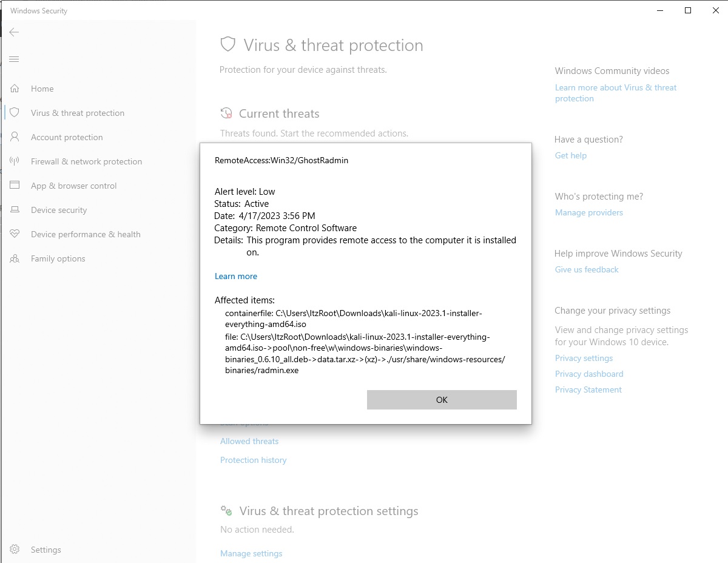Click the Settings gear icon

[x=15, y=550]
